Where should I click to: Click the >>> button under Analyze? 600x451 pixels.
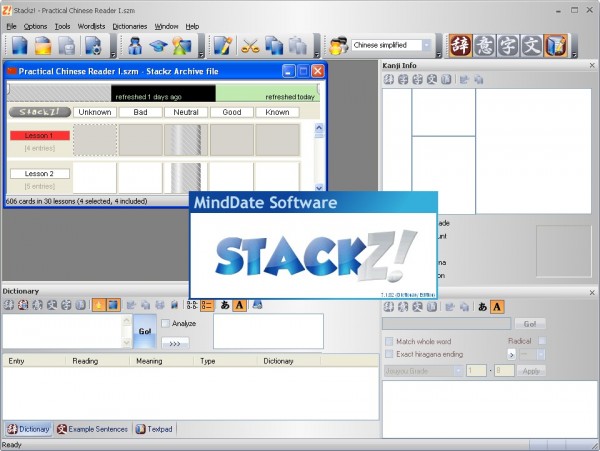[x=175, y=344]
